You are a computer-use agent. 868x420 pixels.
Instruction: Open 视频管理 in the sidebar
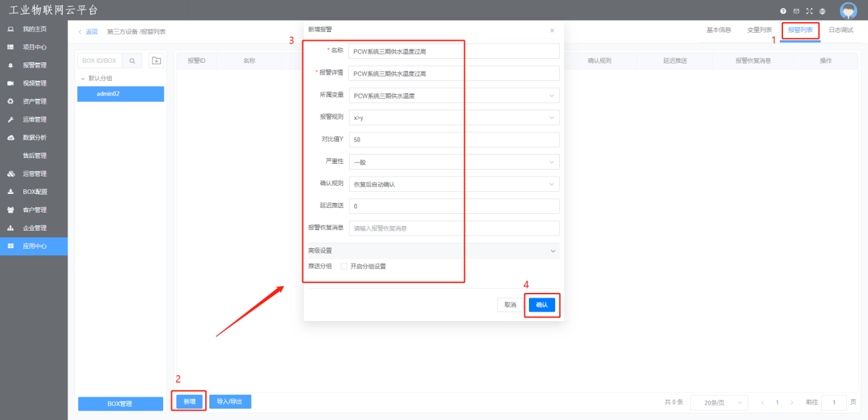tap(34, 84)
